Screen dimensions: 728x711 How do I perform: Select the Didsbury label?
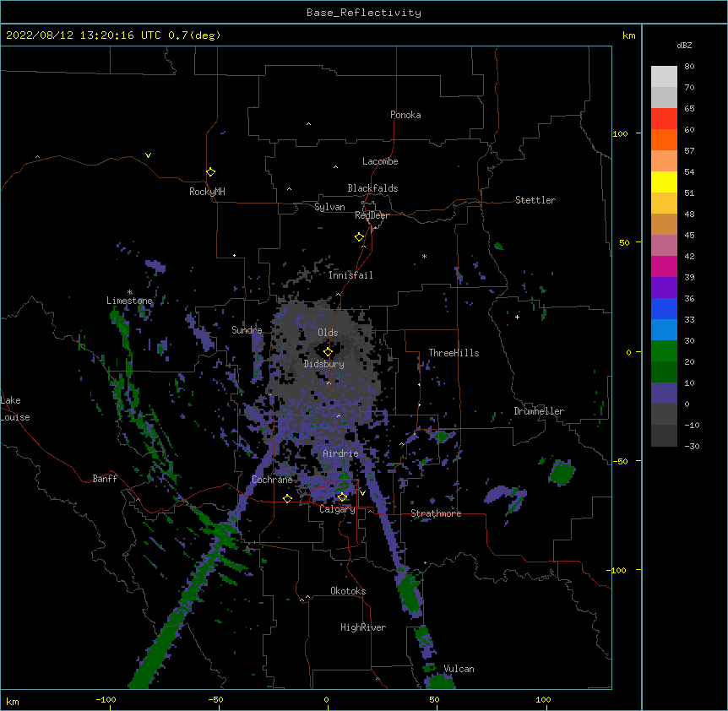click(324, 364)
